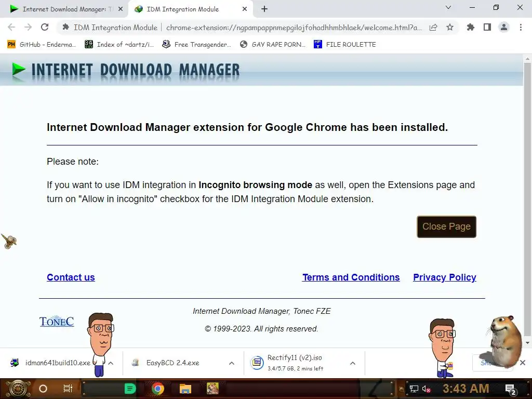Share this page from address bar
The height and width of the screenshot is (399, 532).
(x=433, y=28)
